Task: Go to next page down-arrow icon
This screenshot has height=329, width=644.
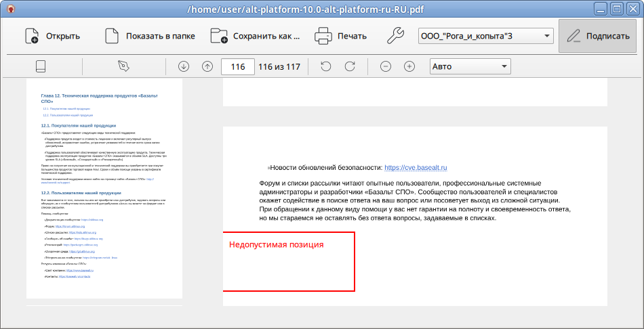Action: (184, 66)
